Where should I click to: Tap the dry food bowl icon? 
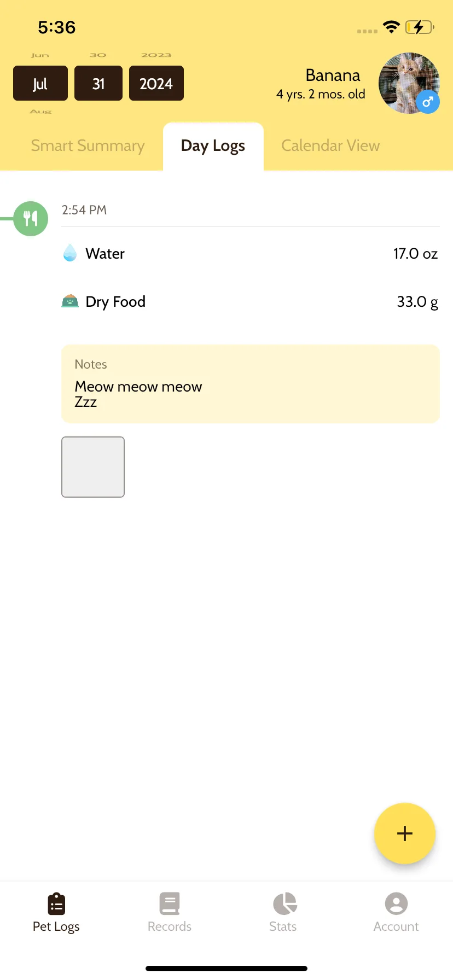70,301
